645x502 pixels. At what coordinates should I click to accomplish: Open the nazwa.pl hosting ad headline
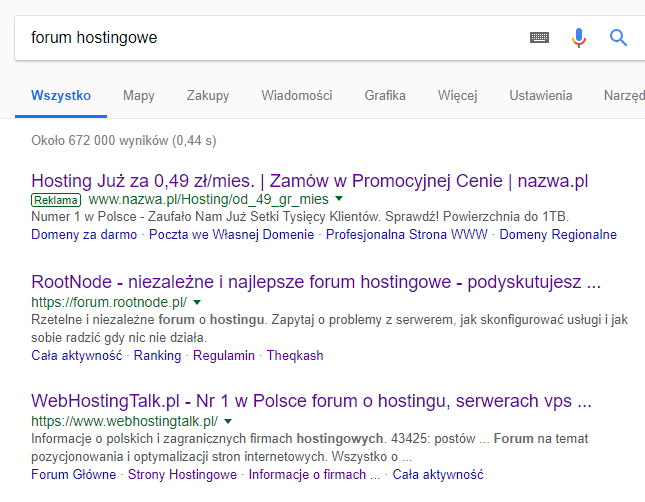pos(310,181)
